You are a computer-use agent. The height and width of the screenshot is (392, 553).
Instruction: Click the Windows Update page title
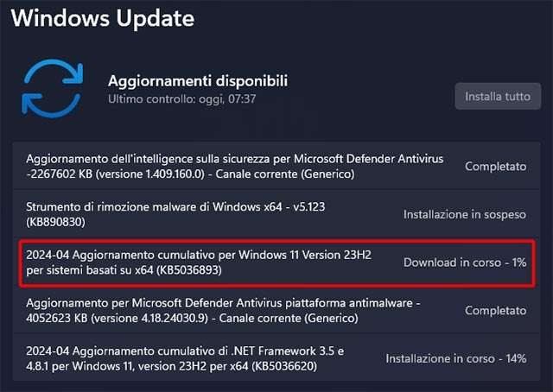coord(103,17)
